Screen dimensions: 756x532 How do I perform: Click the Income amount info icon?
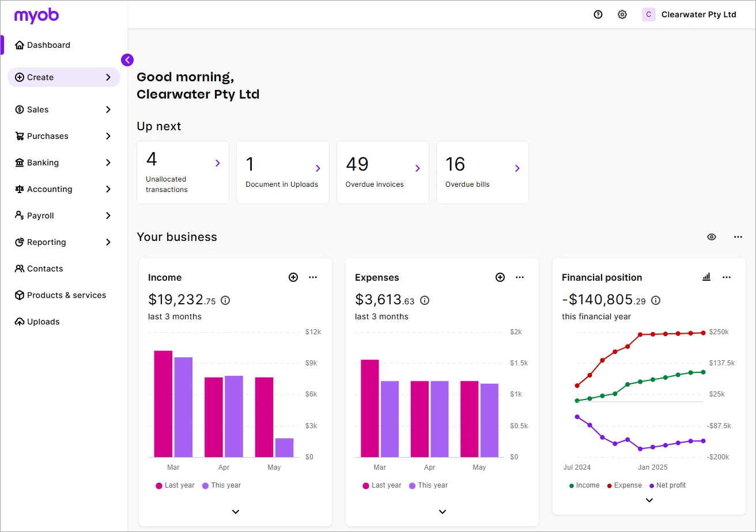[x=225, y=300]
